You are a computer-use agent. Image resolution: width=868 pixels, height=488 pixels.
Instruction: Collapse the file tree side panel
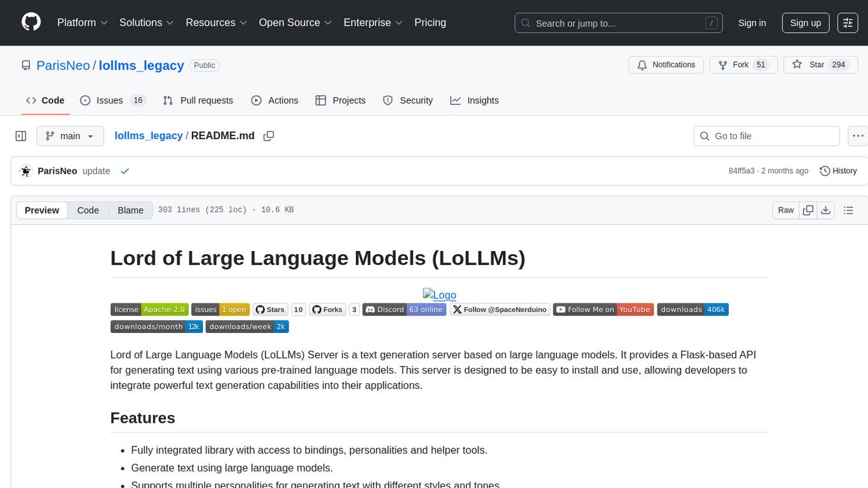[21, 136]
